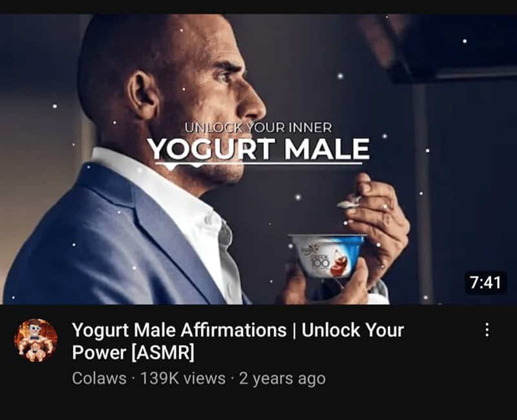Screen dimensions: 517x420
Task: Click the "Yogurt Male Affirmations" title text
Action: pyautogui.click(x=179, y=330)
